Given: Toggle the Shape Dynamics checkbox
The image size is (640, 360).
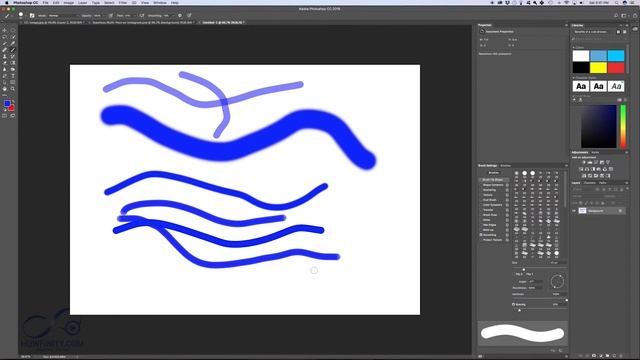Looking at the screenshot, I should point(481,185).
